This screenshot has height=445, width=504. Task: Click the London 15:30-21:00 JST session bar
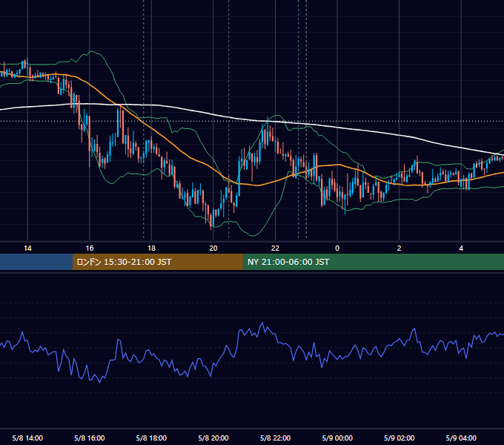(x=157, y=262)
